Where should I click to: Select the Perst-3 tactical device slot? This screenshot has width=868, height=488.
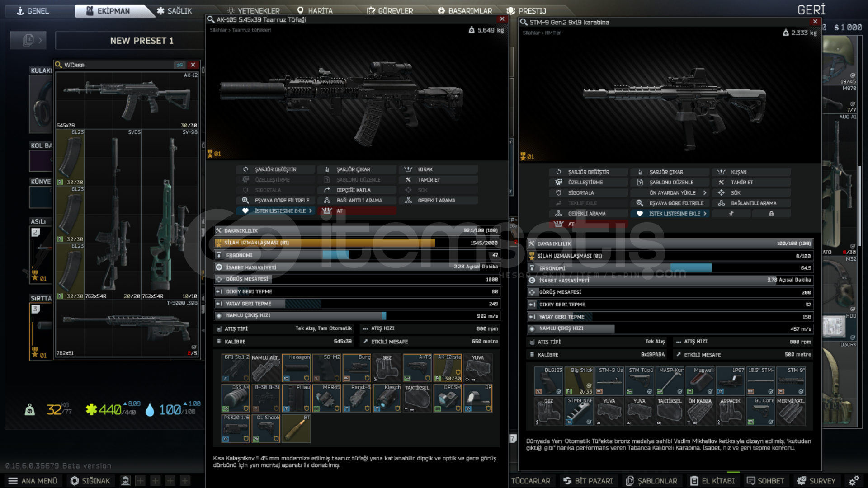click(357, 398)
